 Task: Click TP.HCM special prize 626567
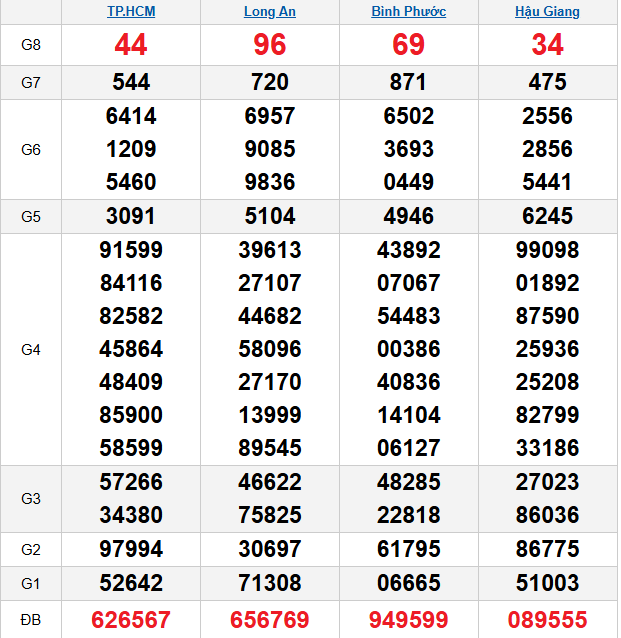coord(131,620)
